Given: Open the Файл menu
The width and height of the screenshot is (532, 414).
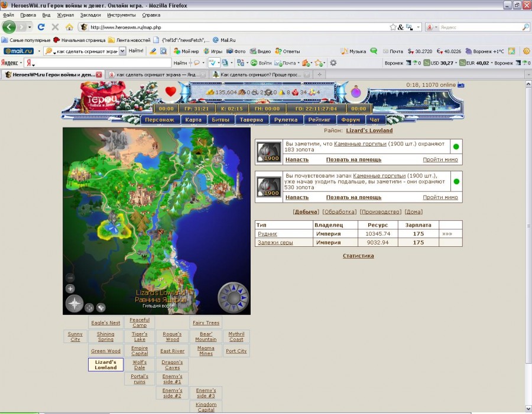Looking at the screenshot, I should 8,15.
